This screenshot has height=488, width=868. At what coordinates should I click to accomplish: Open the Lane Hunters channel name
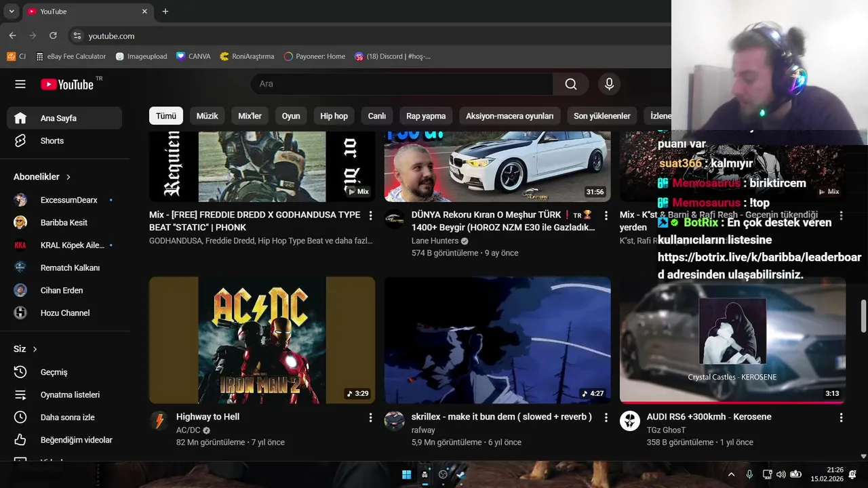435,241
